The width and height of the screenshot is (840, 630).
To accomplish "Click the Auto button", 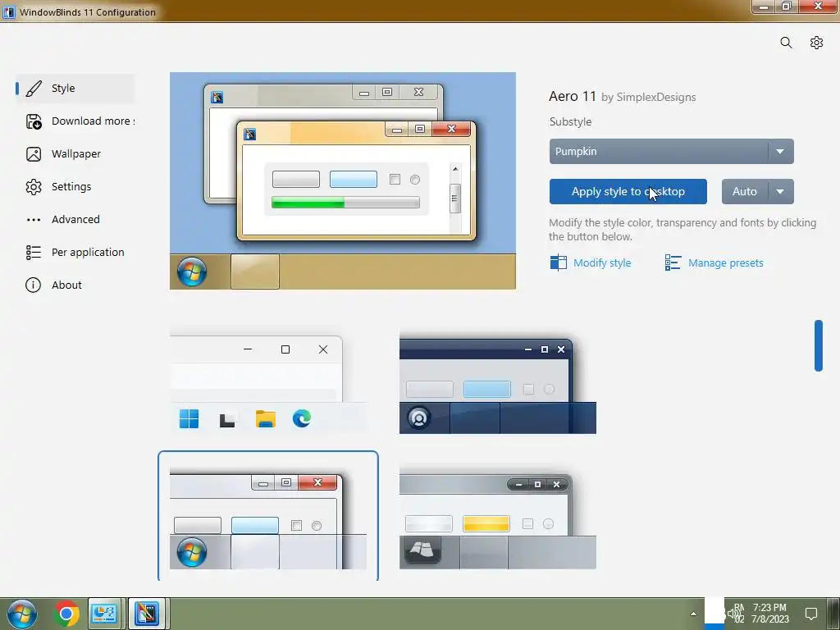I will coord(745,192).
